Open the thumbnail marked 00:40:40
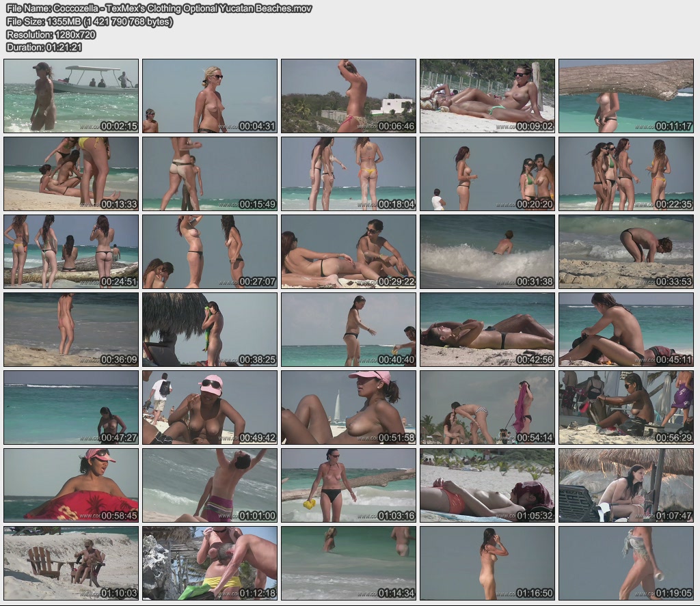Screen dimensions: 700x606 pos(349,329)
